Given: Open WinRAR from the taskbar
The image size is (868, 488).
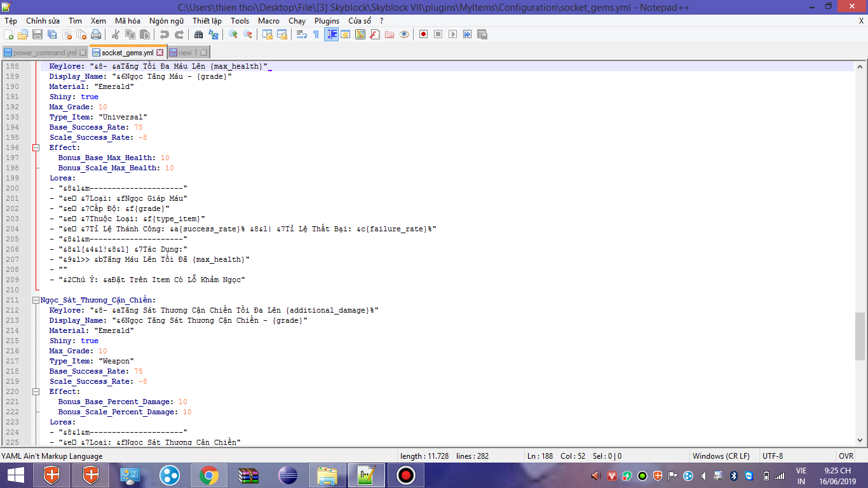Looking at the screenshot, I should (248, 475).
